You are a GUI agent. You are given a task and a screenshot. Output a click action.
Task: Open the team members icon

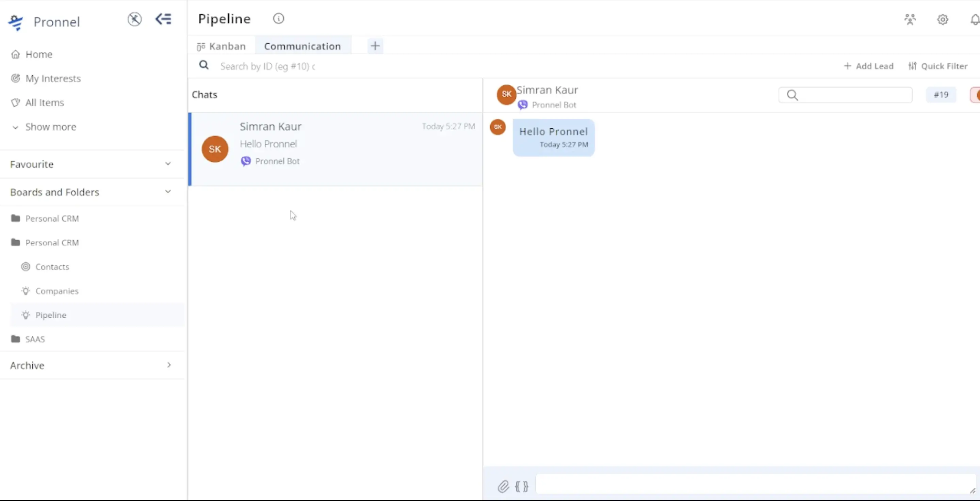tap(910, 19)
